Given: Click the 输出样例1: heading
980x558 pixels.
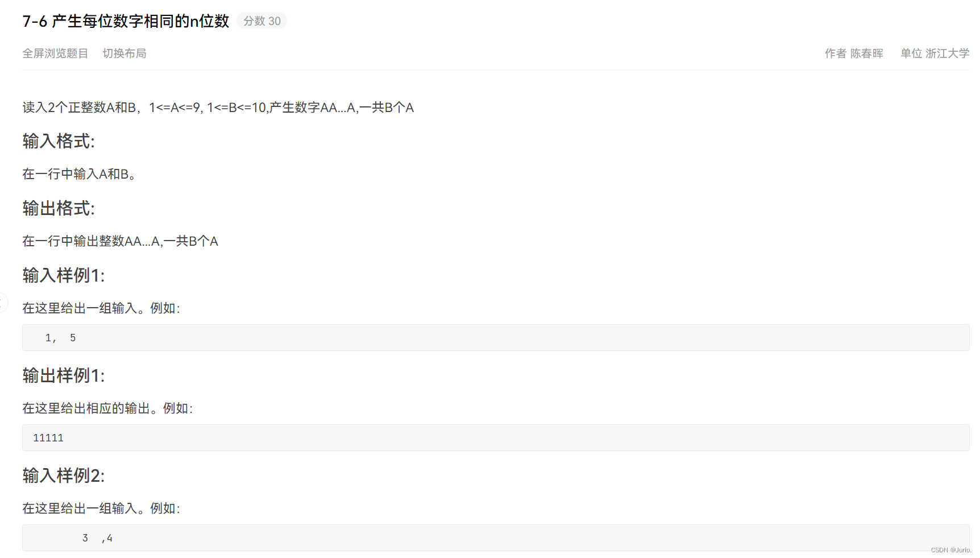Looking at the screenshot, I should point(64,375).
